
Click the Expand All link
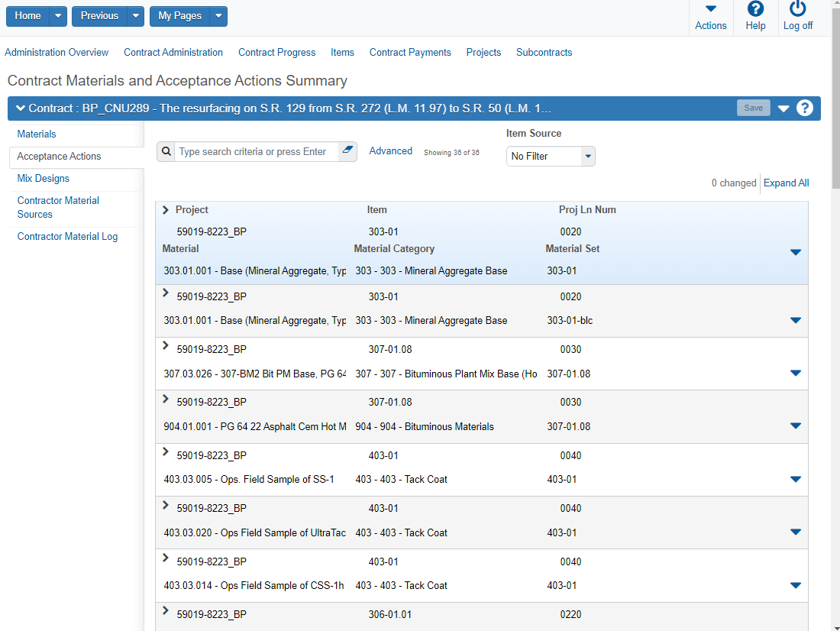click(786, 183)
